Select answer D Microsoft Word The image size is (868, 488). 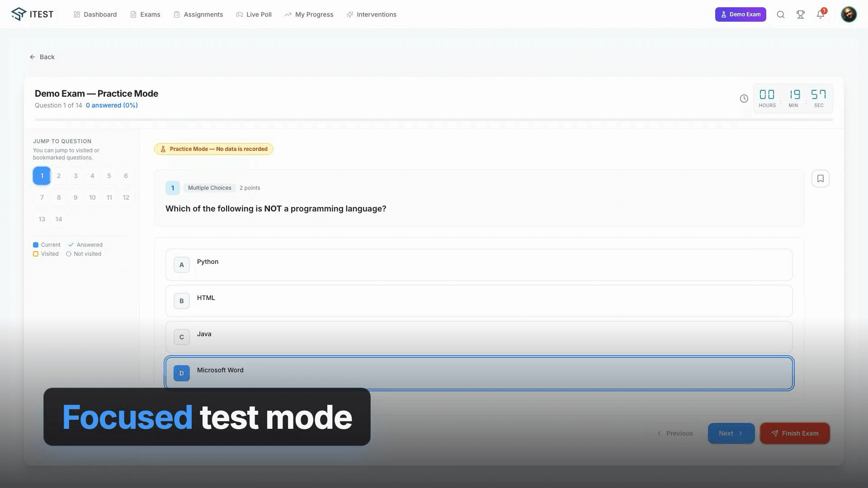click(x=479, y=373)
